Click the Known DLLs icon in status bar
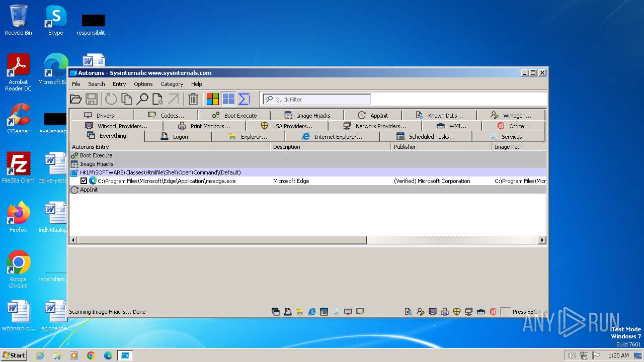 (409, 312)
